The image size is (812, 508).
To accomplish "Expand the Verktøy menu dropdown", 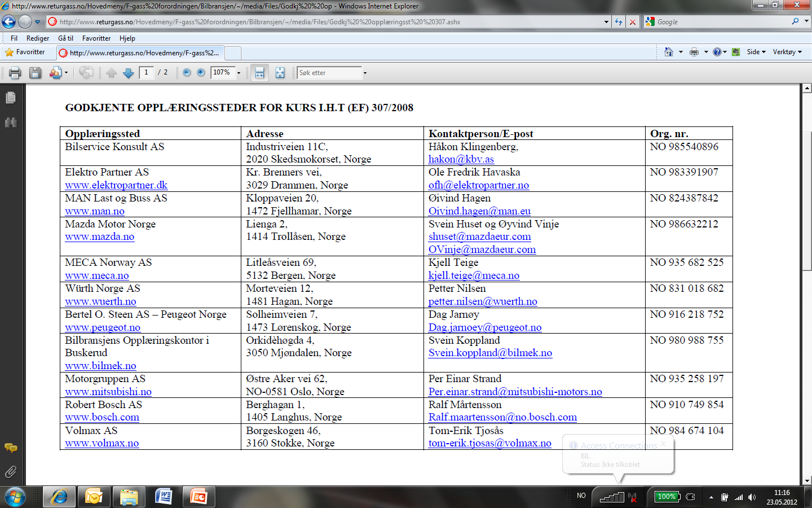I will point(787,52).
